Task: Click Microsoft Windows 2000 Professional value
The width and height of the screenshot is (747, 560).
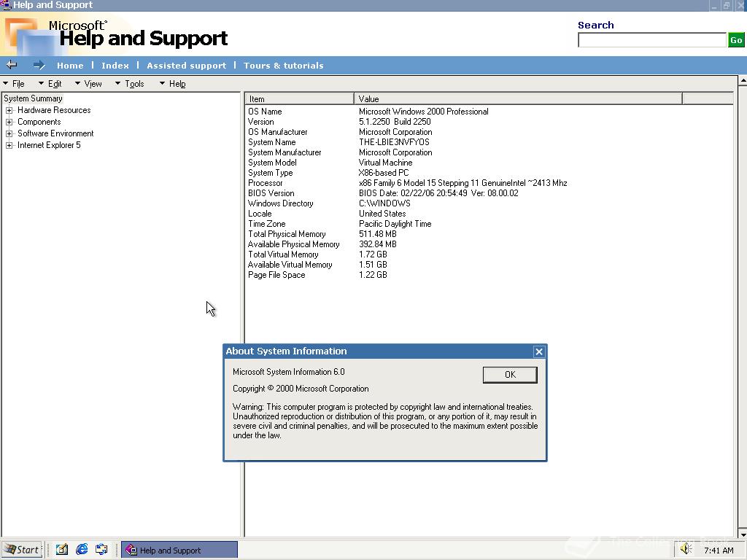Action: [424, 112]
